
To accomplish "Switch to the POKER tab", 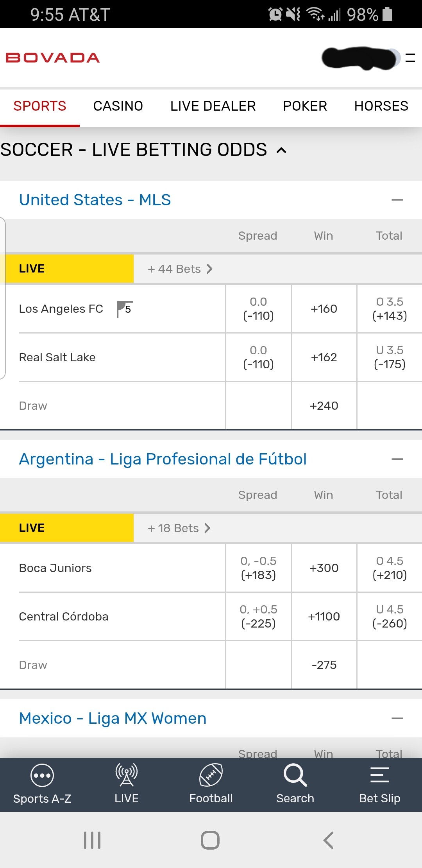I will pos(305,106).
